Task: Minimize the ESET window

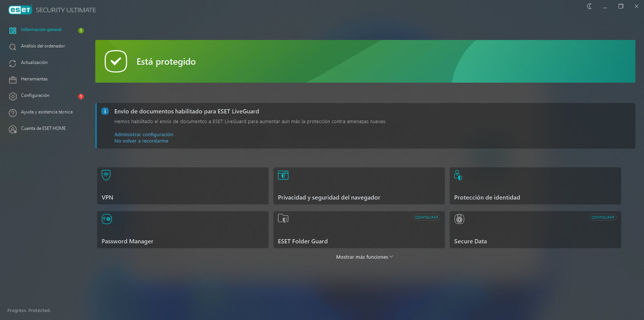Action: [x=605, y=7]
